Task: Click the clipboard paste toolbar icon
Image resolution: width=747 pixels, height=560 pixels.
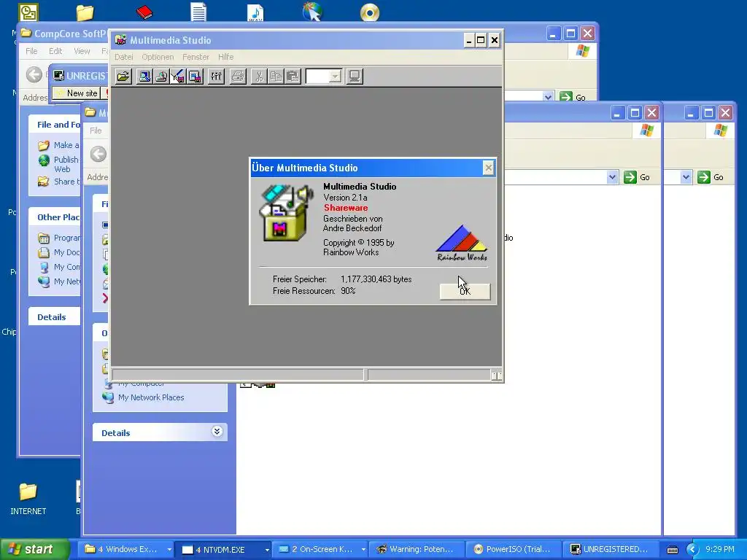Action: [293, 76]
